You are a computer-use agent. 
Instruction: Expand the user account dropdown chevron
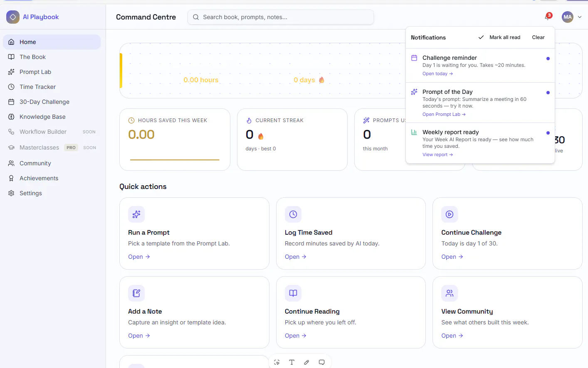coord(580,17)
